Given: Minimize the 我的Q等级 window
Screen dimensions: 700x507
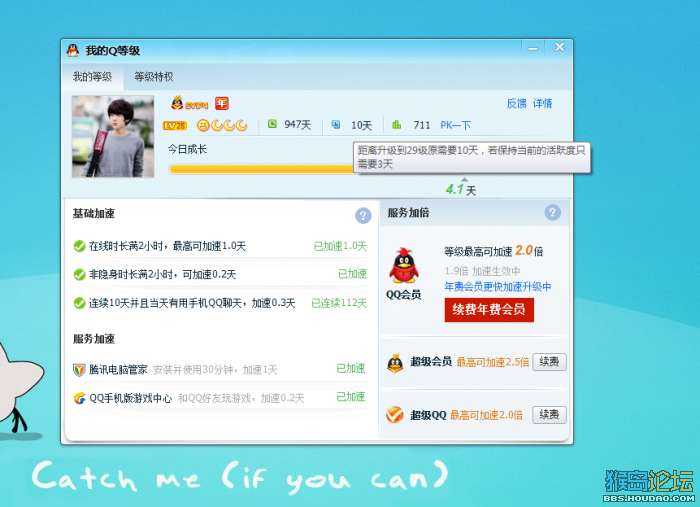Looking at the screenshot, I should pos(533,47).
